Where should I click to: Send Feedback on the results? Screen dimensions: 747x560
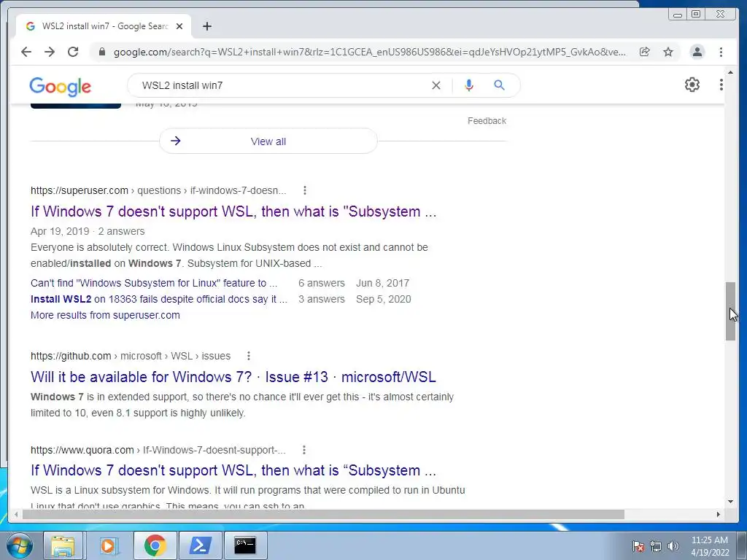[487, 121]
